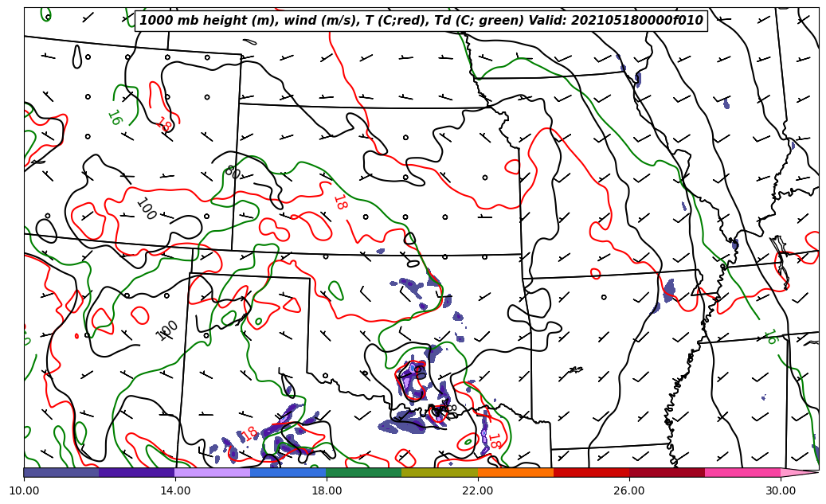Viewport: 826px width, 504px height.
Task: Click the 10.00 colorbar tick label
Action: pos(24,490)
